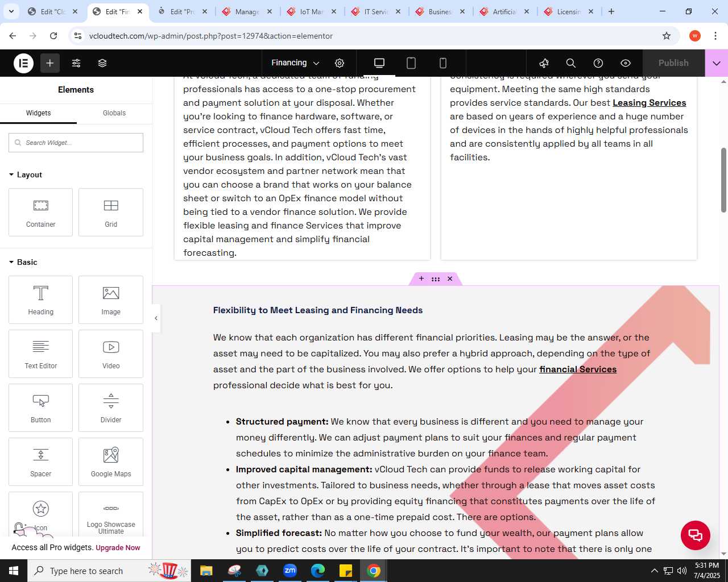Add container via section plus handle
This screenshot has height=582, width=728.
[x=421, y=278]
